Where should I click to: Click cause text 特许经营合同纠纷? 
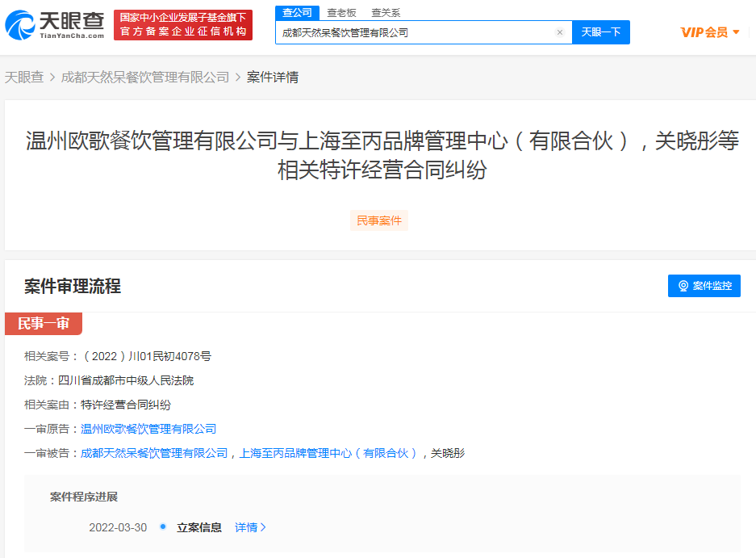point(126,405)
